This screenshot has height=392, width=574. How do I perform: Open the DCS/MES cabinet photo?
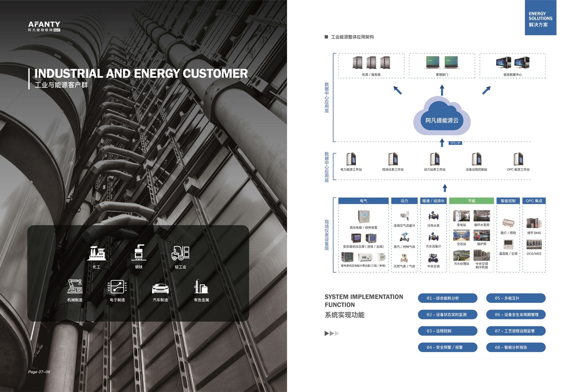click(x=534, y=245)
